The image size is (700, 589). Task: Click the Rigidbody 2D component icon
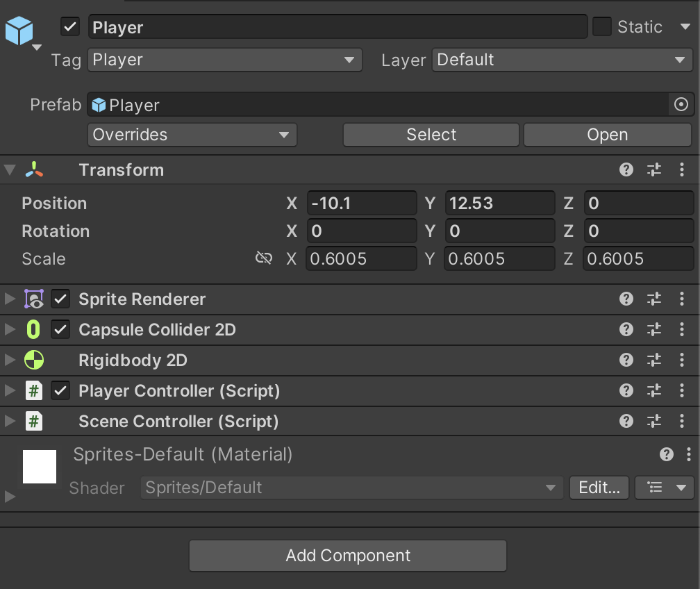click(x=33, y=360)
